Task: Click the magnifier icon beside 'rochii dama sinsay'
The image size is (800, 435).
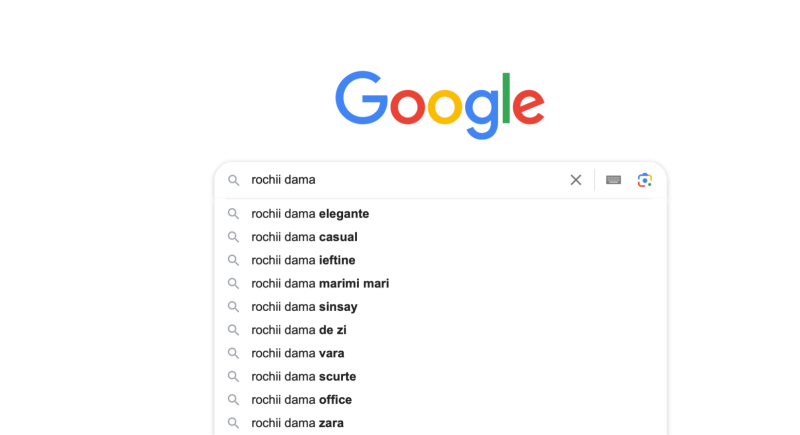Action: (233, 307)
